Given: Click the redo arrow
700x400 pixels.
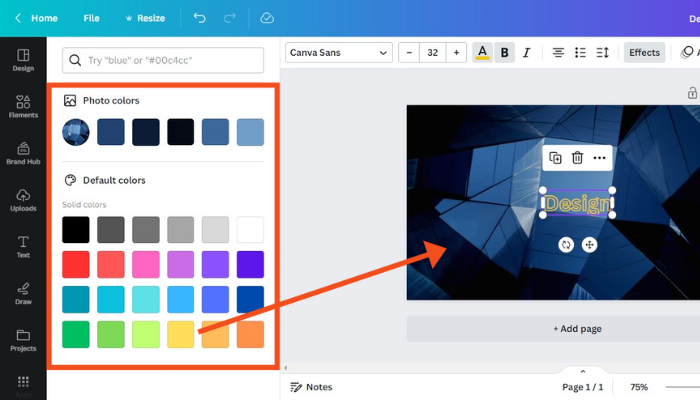Looking at the screenshot, I should 229,18.
